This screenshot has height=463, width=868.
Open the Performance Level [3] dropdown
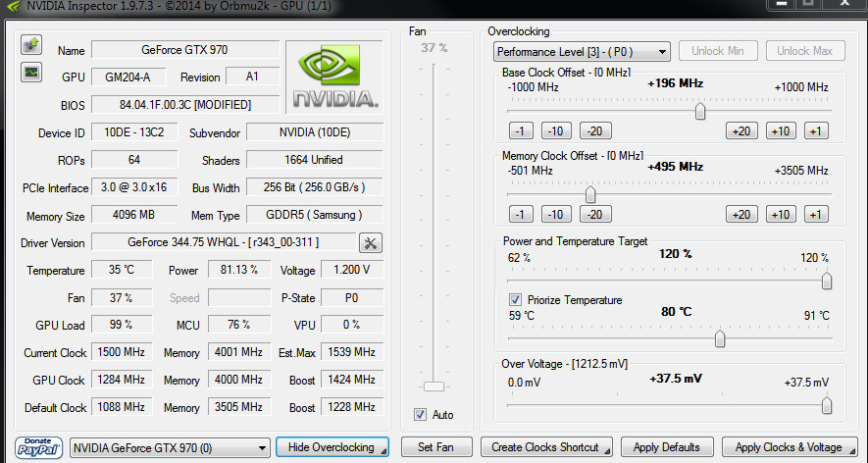tap(582, 52)
